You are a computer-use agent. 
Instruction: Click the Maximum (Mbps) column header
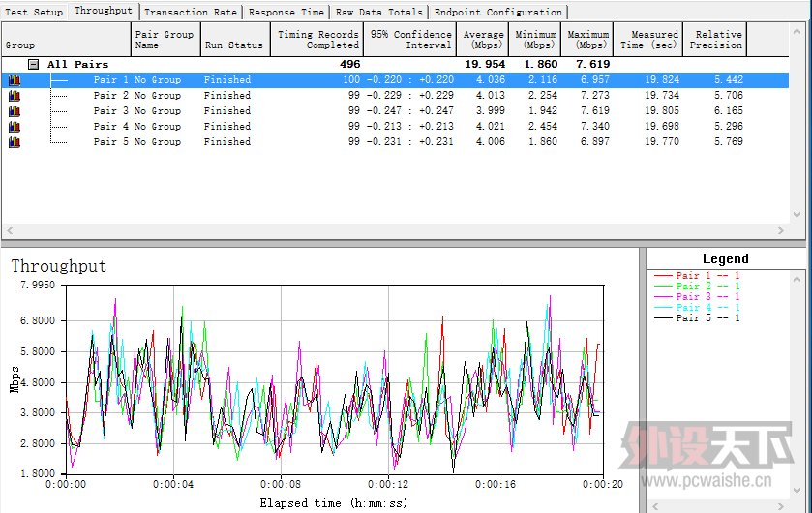click(x=587, y=40)
